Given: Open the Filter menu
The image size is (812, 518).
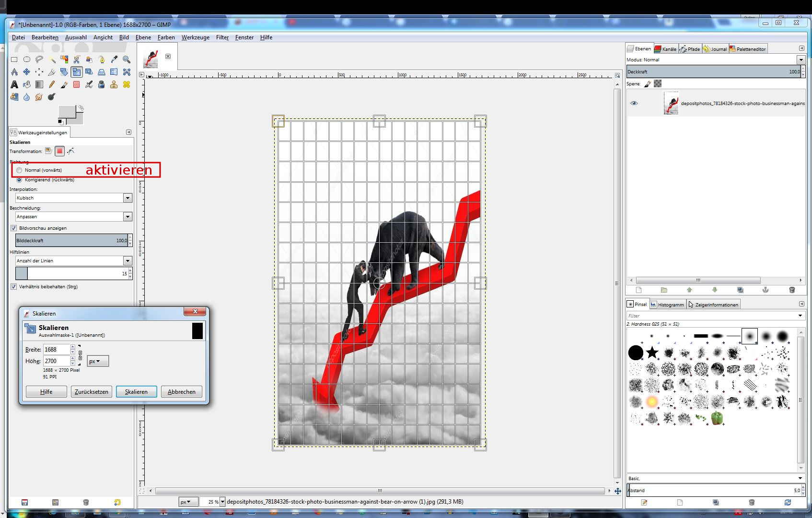Looking at the screenshot, I should click(x=222, y=37).
